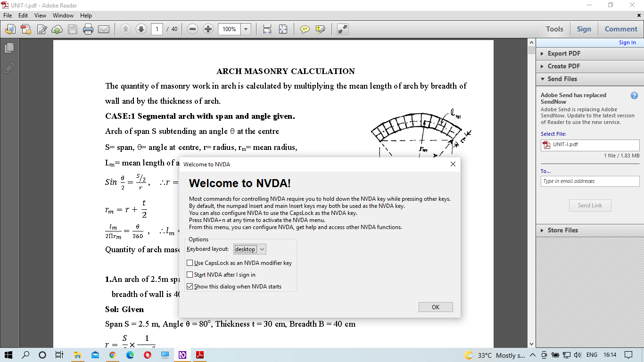Open the File menu
The height and width of the screenshot is (362, 644).
pos(8,16)
